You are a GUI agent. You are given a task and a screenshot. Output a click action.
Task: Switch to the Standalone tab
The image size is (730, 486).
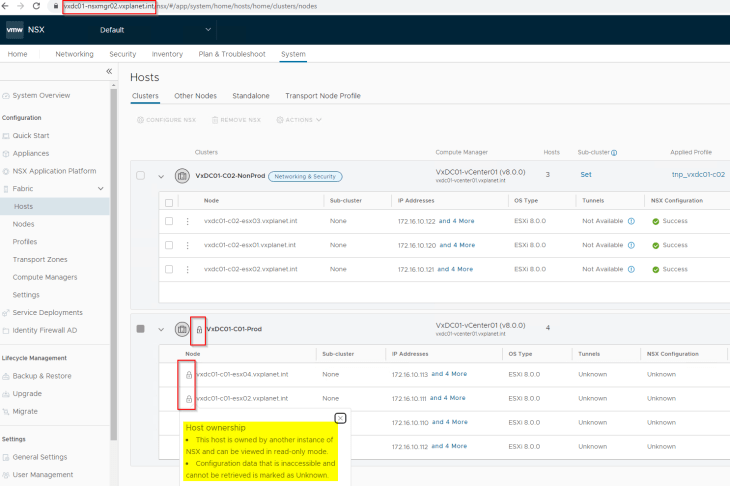tap(251, 95)
